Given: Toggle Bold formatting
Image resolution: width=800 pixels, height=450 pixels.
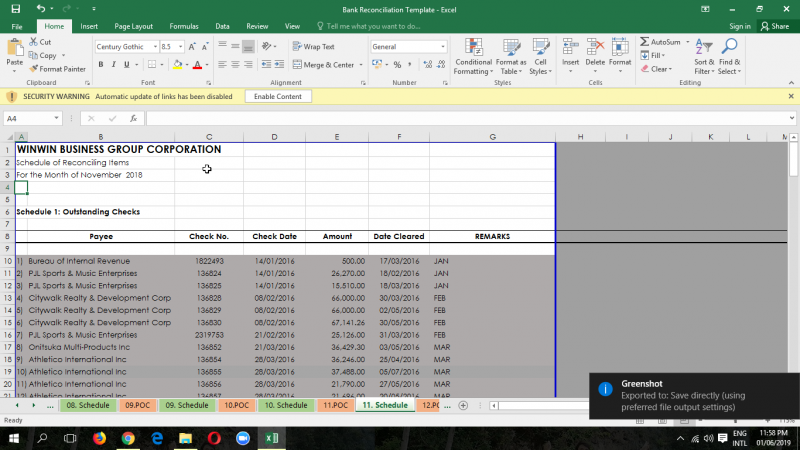Looking at the screenshot, I should point(100,65).
